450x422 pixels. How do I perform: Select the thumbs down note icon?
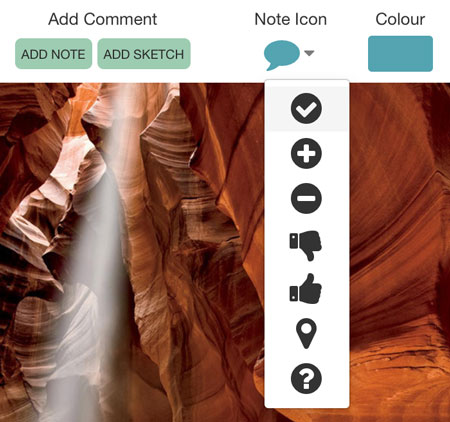(306, 245)
